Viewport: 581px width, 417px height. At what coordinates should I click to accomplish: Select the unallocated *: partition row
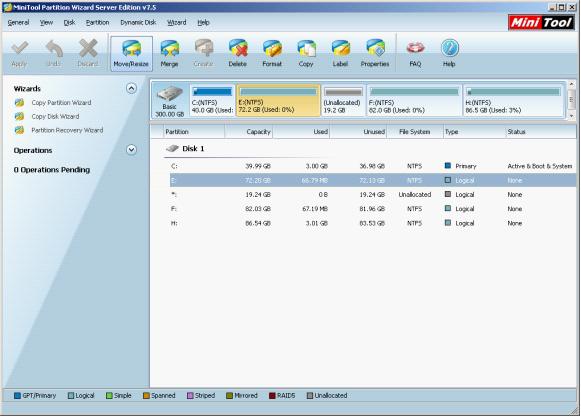(x=373, y=195)
